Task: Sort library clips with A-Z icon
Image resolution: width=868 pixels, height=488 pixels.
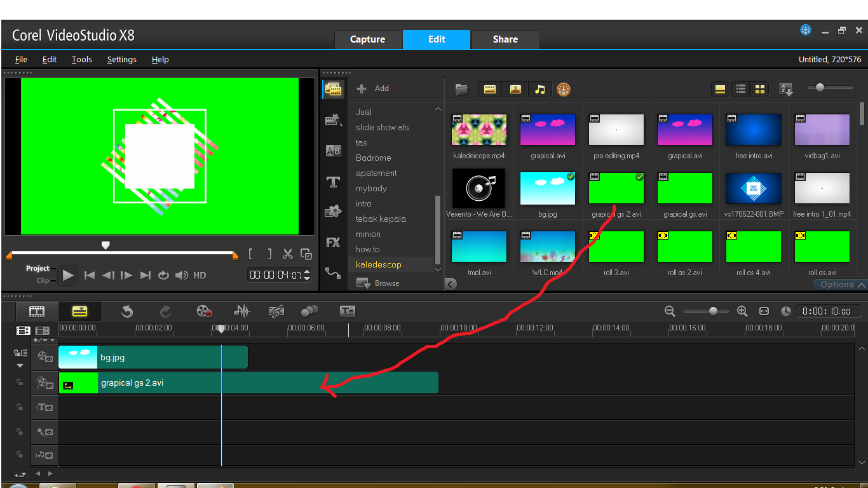Action: pyautogui.click(x=787, y=90)
